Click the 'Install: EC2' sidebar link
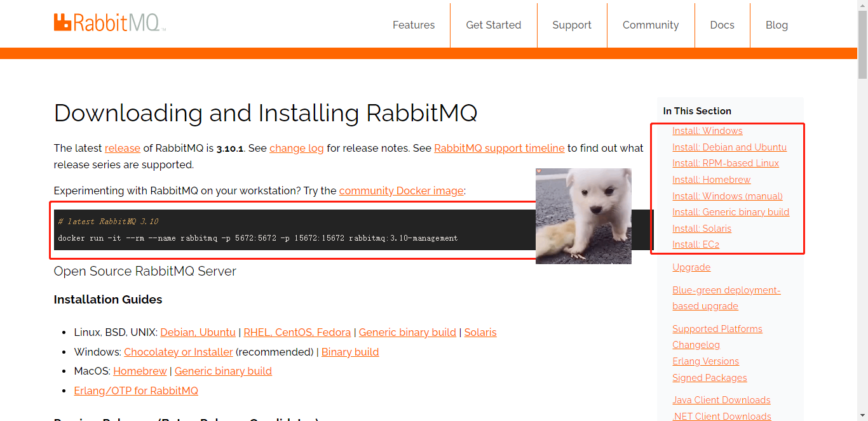The image size is (868, 421). 696,244
